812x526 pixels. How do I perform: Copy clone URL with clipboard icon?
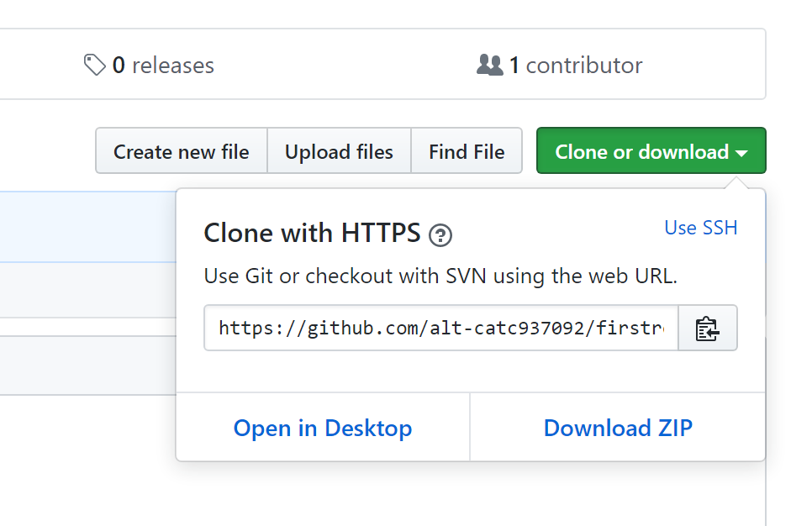pyautogui.click(x=708, y=329)
